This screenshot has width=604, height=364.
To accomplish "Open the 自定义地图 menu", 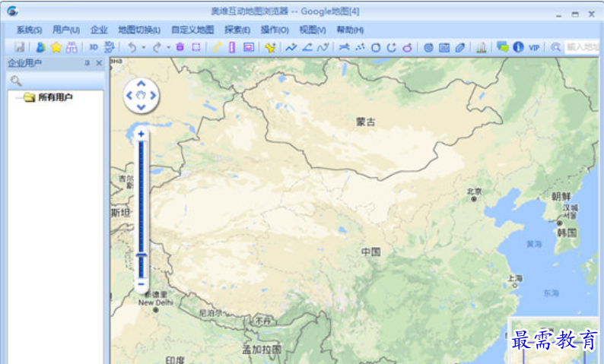I will [192, 30].
